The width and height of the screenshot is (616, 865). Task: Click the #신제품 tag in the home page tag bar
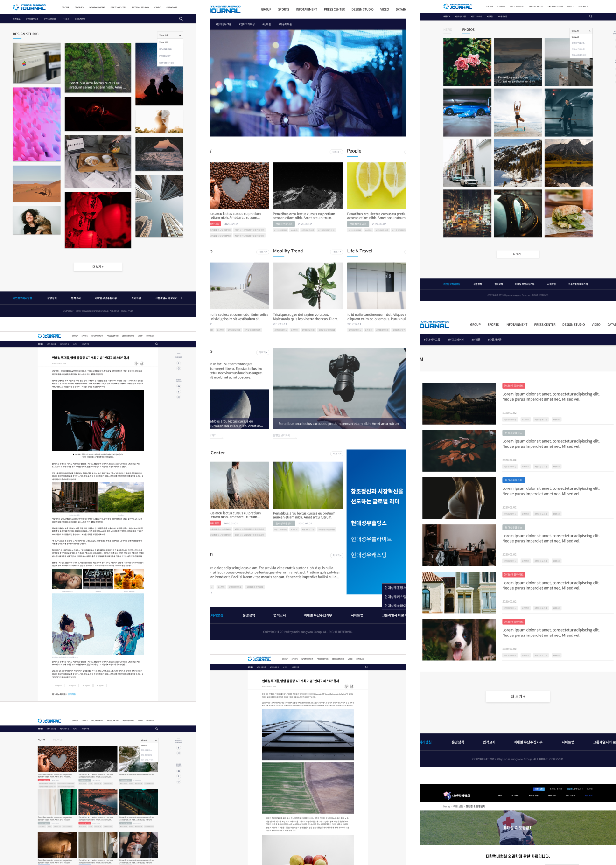tap(266, 24)
